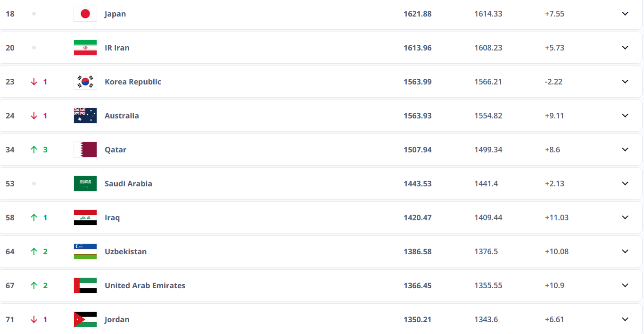Click the red down arrow beside Korea Republic

click(33, 82)
